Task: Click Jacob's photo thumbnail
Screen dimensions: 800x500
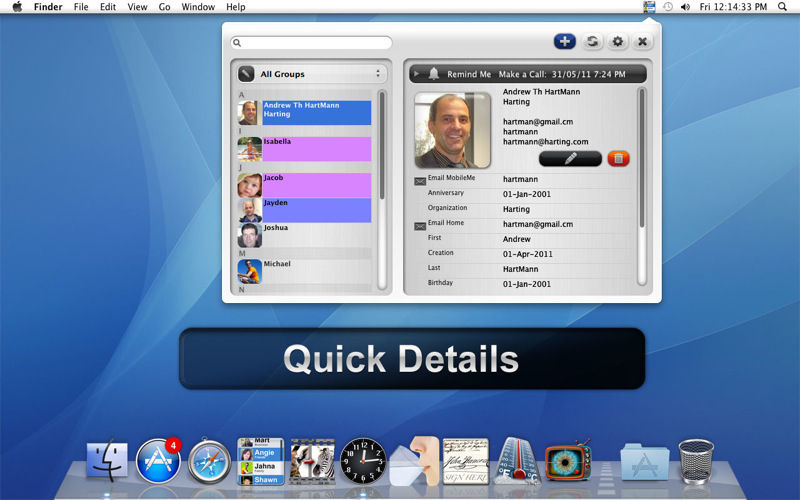Action: click(x=249, y=185)
